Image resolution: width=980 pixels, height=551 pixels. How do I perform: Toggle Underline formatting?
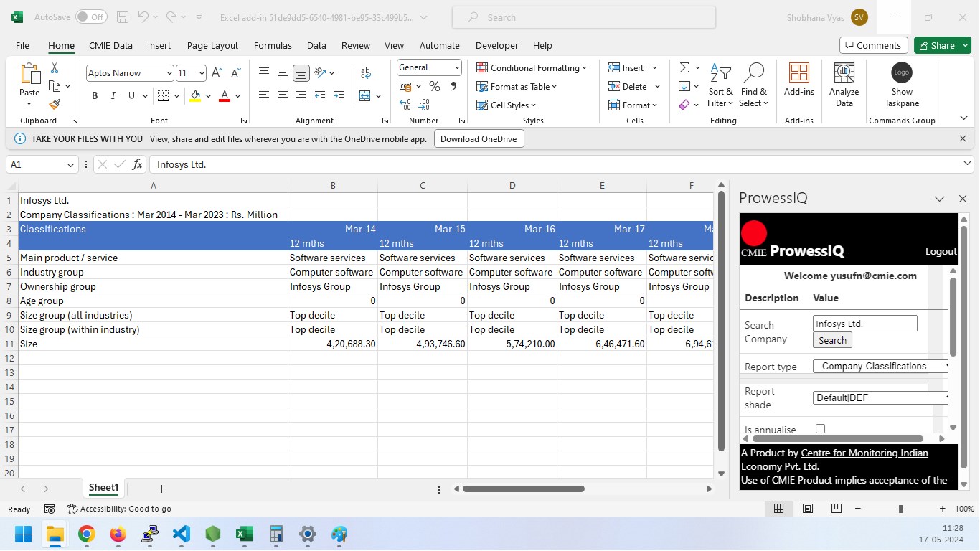click(131, 96)
